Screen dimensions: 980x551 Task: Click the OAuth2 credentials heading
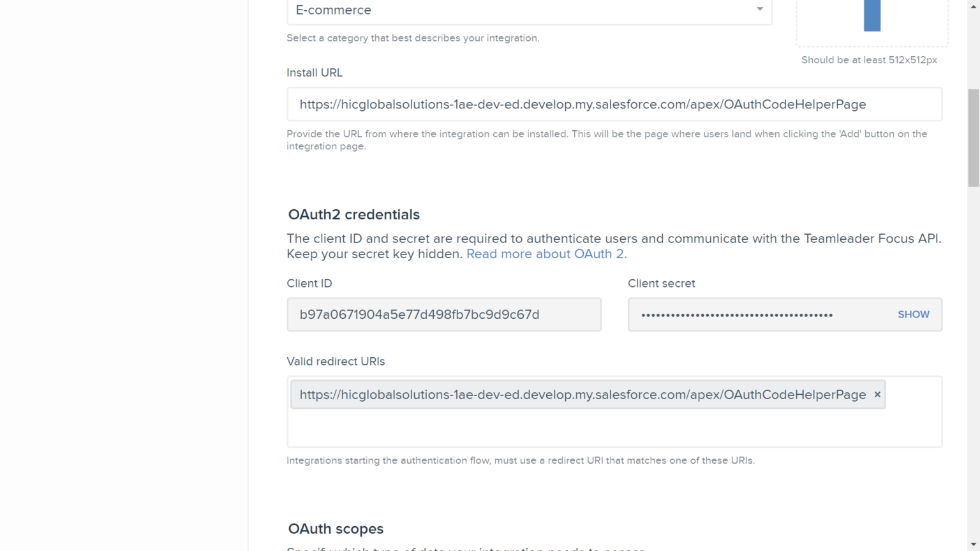click(354, 215)
